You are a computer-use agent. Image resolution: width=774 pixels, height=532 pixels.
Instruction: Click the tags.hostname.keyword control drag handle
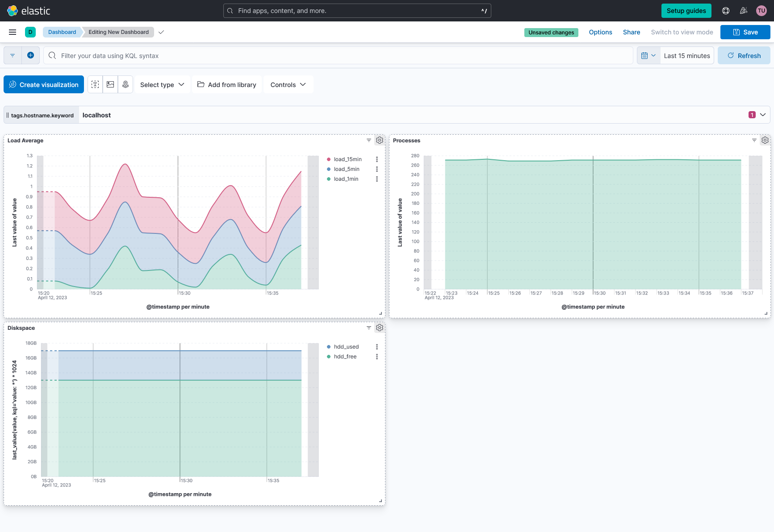pyautogui.click(x=8, y=115)
